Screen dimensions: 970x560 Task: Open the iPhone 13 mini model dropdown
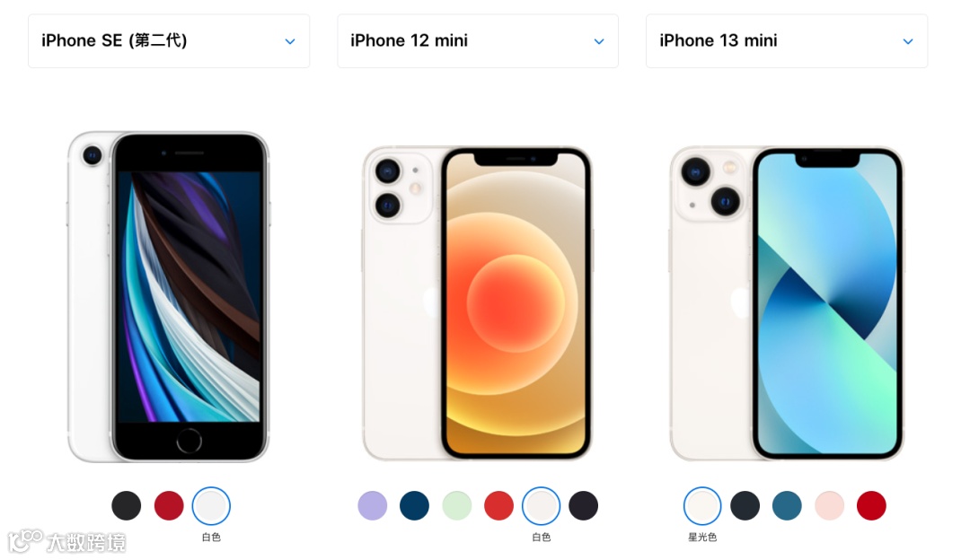(x=786, y=40)
